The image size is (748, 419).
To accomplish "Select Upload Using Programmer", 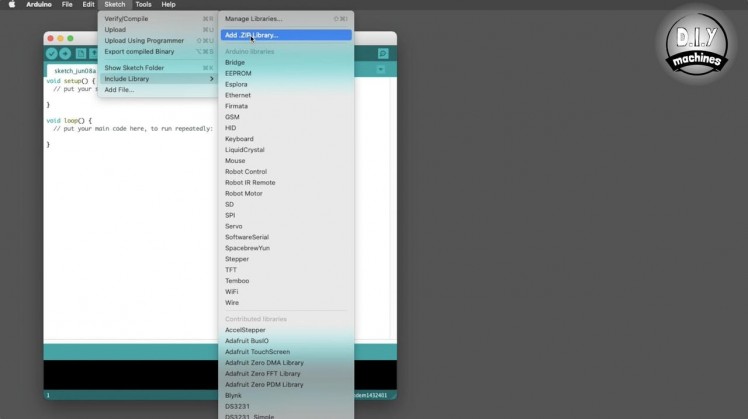I will pyautogui.click(x=158, y=41).
